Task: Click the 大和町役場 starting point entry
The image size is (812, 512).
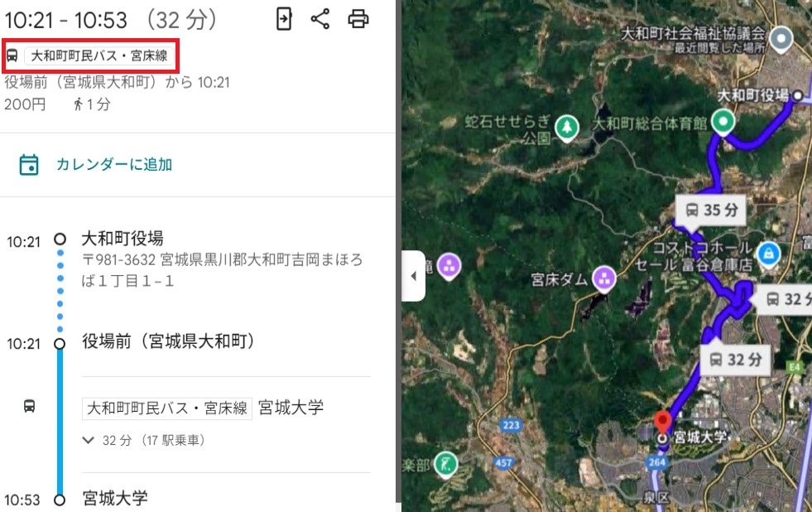Action: (123, 239)
